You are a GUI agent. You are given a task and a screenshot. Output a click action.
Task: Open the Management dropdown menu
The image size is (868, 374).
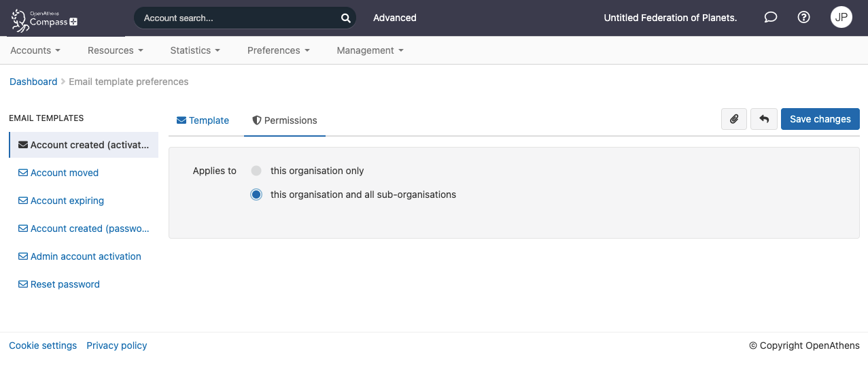point(370,50)
